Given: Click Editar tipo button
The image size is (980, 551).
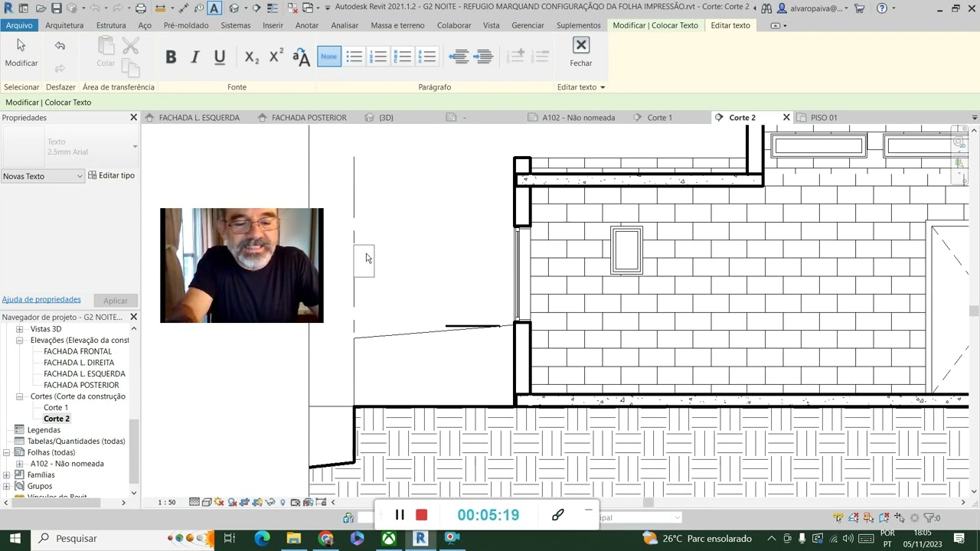Looking at the screenshot, I should tap(112, 176).
